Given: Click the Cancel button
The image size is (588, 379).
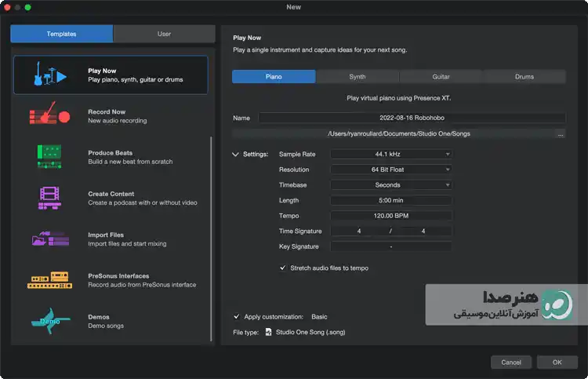Looking at the screenshot, I should pyautogui.click(x=510, y=362).
